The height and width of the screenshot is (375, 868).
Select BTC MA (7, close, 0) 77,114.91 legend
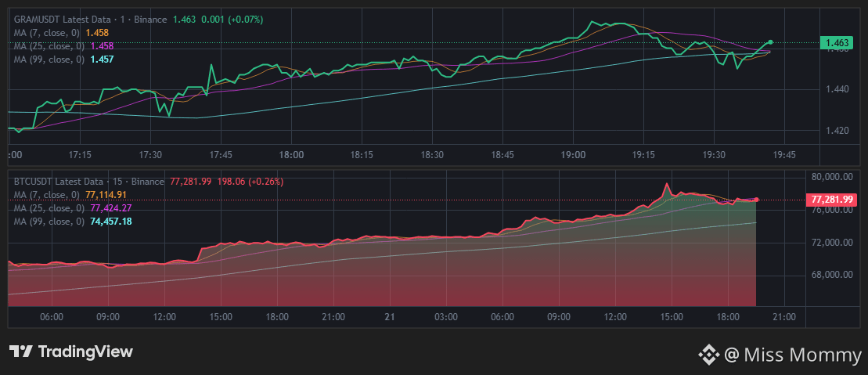70,195
